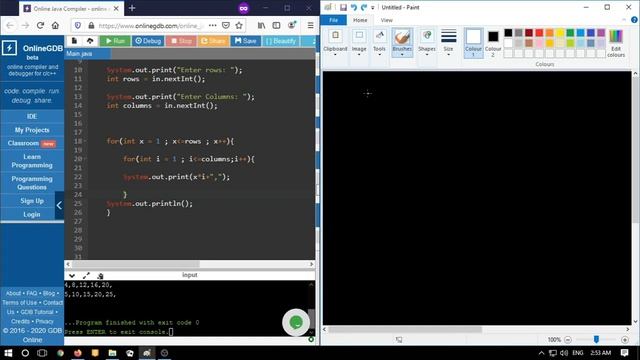Expand Shapes dropdown in Paint
Screen dimensions: 640x360
pos(427,55)
